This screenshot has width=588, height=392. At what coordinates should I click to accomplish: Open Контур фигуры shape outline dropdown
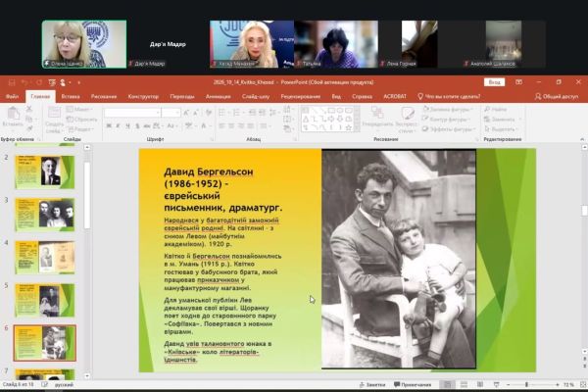[446, 120]
